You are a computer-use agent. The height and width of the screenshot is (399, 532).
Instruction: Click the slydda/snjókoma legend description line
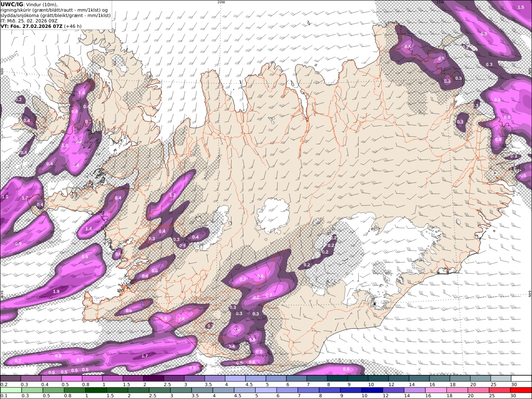click(x=55, y=15)
